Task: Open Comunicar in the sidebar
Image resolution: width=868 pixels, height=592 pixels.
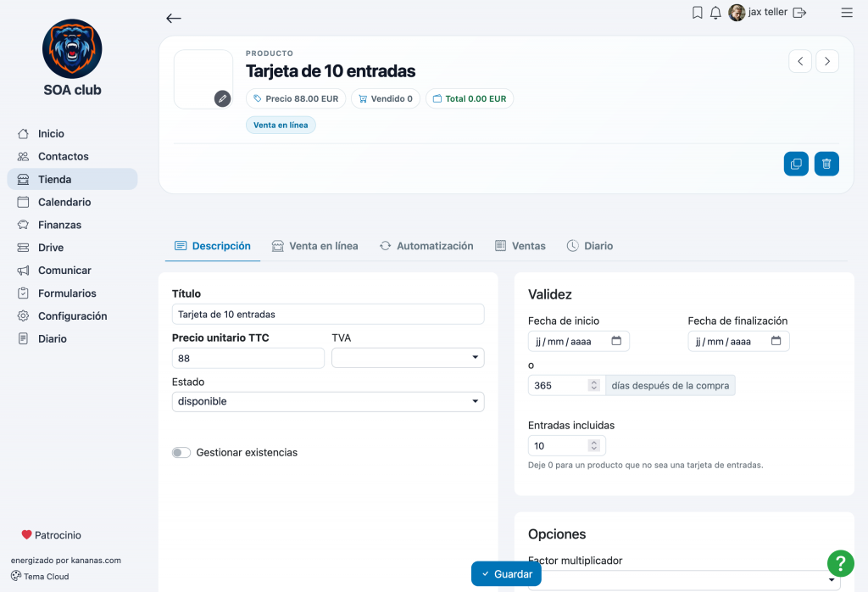Action: (x=72, y=271)
